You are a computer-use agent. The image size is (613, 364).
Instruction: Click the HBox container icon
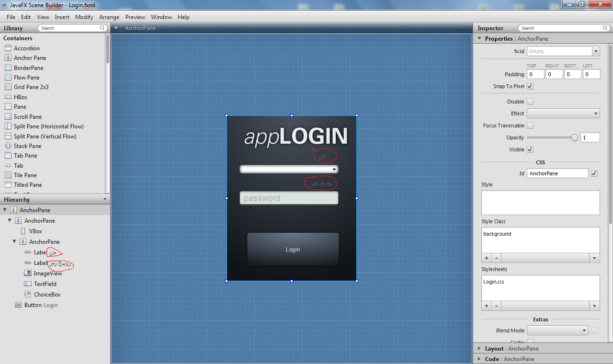(8, 97)
